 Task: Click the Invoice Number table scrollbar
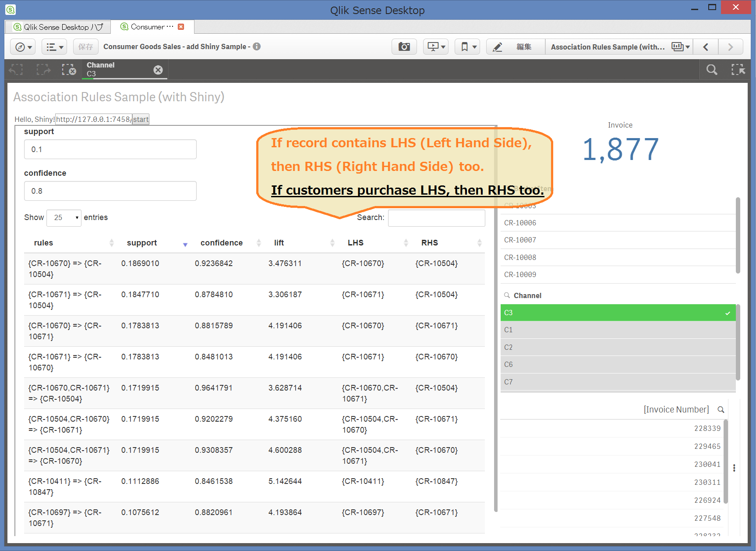click(726, 462)
